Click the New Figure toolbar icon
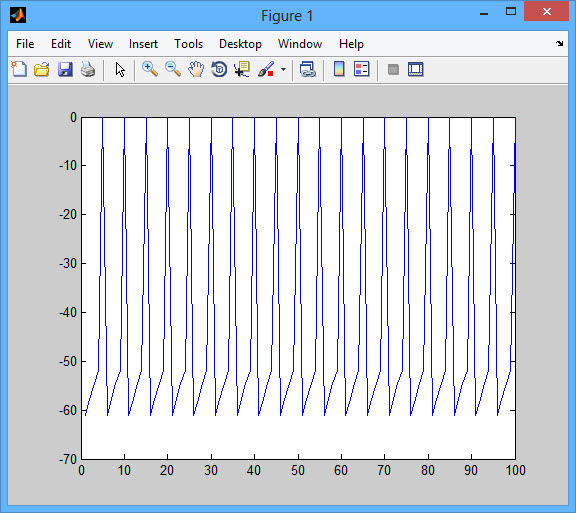Viewport: 576px width, 513px height. pyautogui.click(x=19, y=69)
